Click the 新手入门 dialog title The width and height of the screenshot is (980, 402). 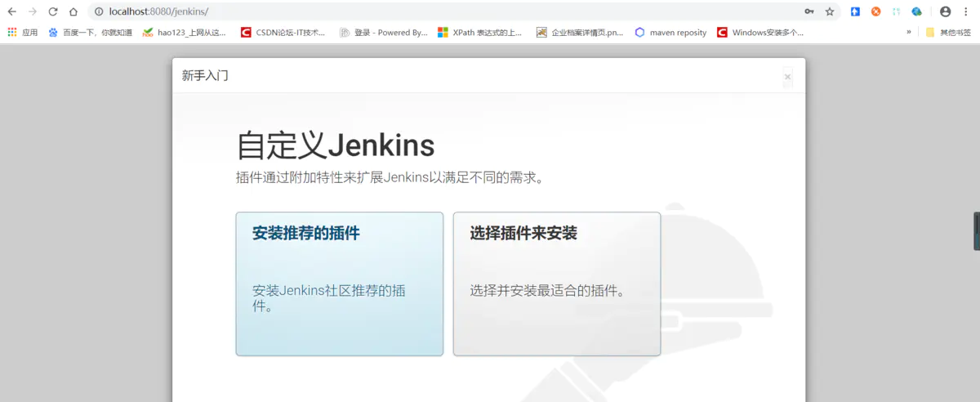tap(205, 75)
